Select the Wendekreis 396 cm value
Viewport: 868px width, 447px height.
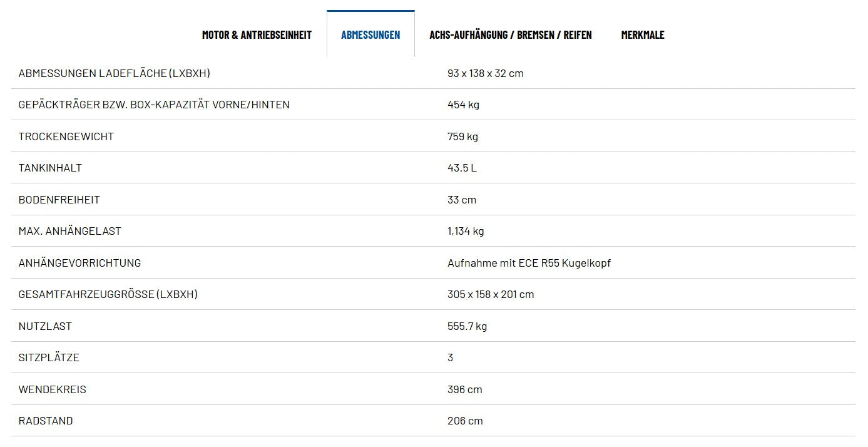(x=465, y=389)
